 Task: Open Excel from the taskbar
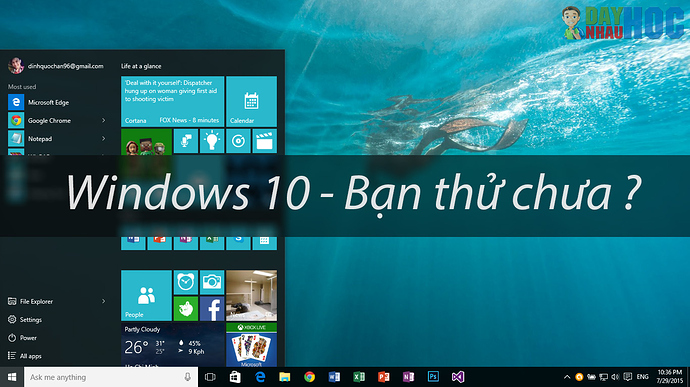coord(359,377)
